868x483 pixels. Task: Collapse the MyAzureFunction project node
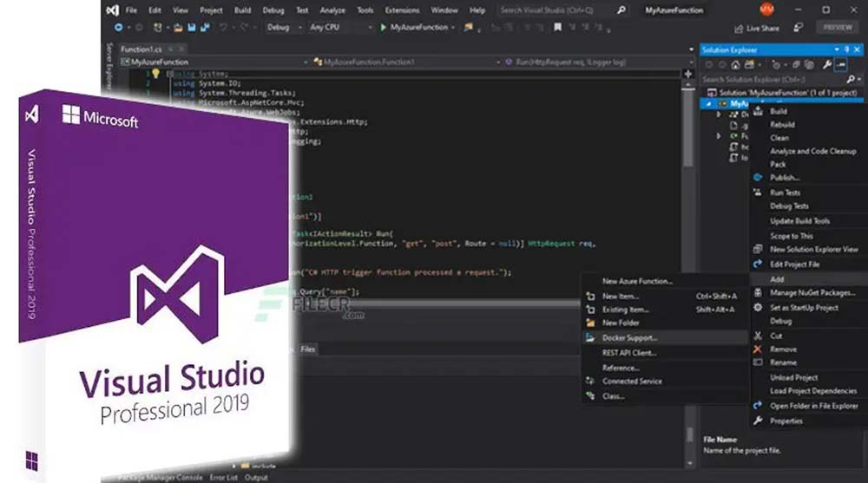coord(709,103)
